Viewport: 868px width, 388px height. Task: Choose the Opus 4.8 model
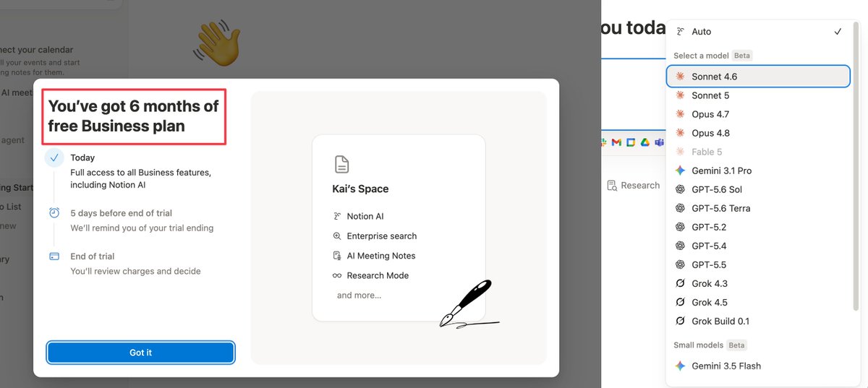757,133
